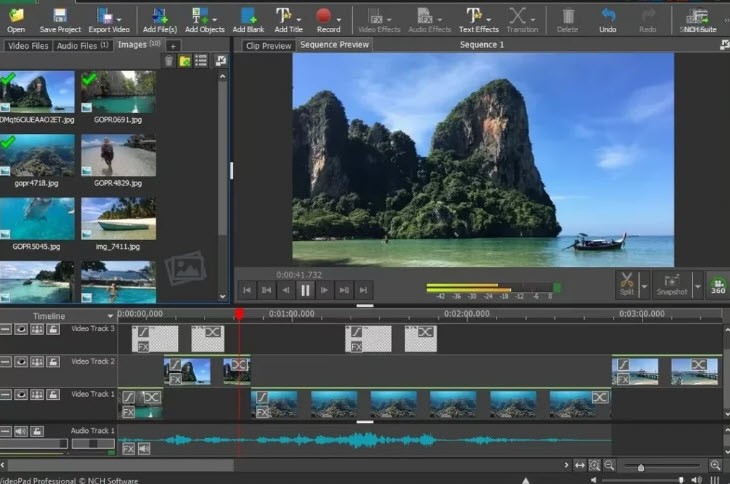
Task: Click the timeline zoom slider handle
Action: pos(641,467)
